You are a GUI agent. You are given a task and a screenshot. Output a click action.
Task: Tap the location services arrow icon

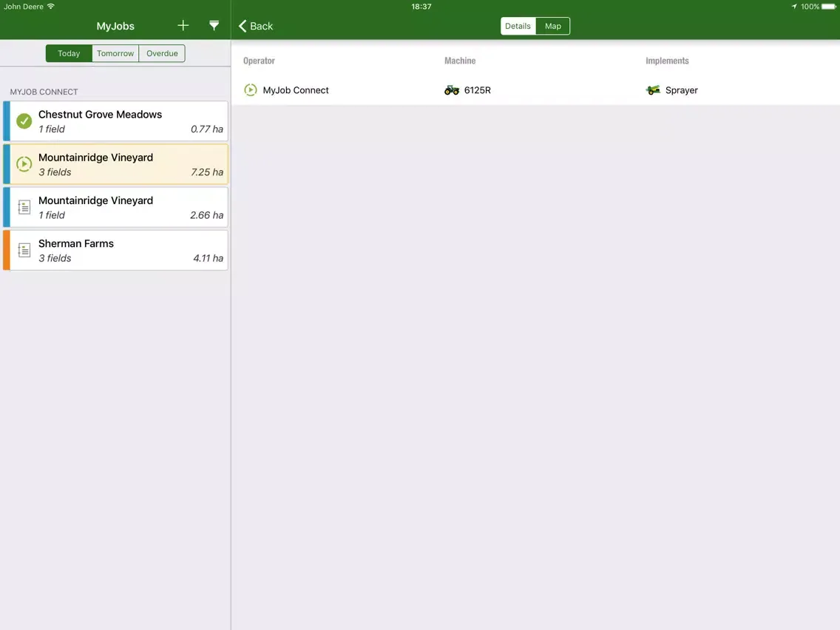pyautogui.click(x=794, y=7)
